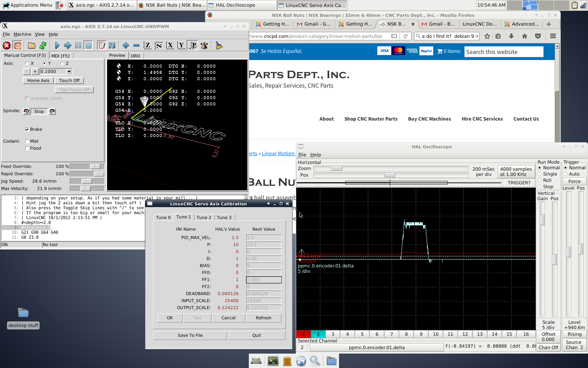Screen dimensions: 588x368
Task: Reload the Firefox page
Action: pos(405,36)
